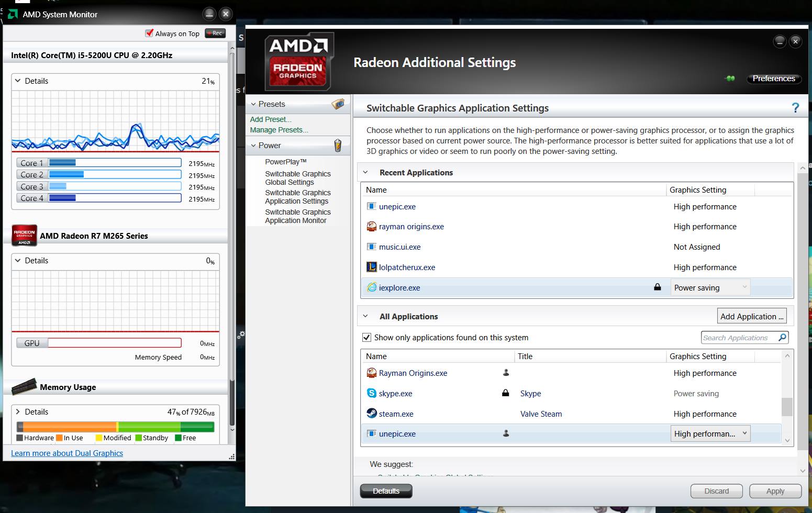
Task: Collapse the Presets sidebar section
Action: click(253, 104)
